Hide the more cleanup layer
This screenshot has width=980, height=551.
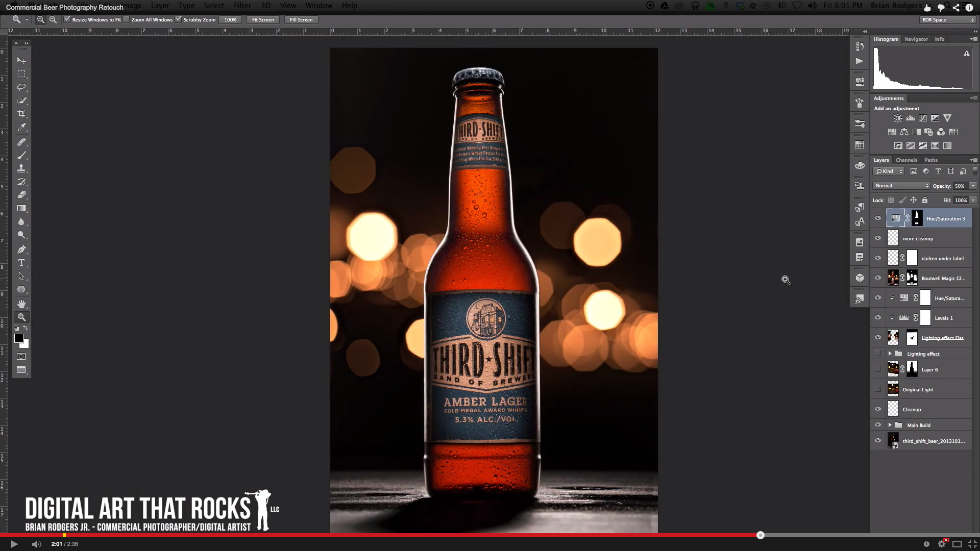878,238
